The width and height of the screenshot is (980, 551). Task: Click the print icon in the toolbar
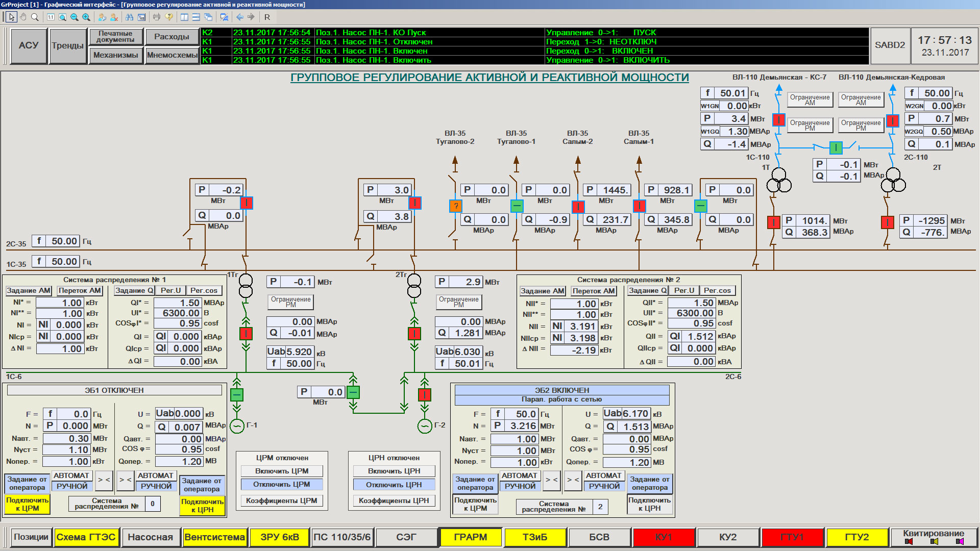[157, 17]
